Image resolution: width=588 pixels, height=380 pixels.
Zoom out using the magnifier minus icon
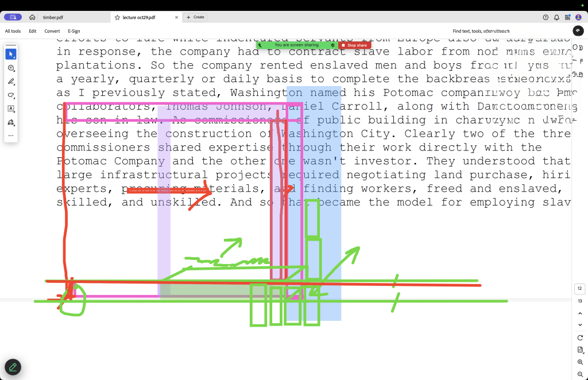point(580,374)
